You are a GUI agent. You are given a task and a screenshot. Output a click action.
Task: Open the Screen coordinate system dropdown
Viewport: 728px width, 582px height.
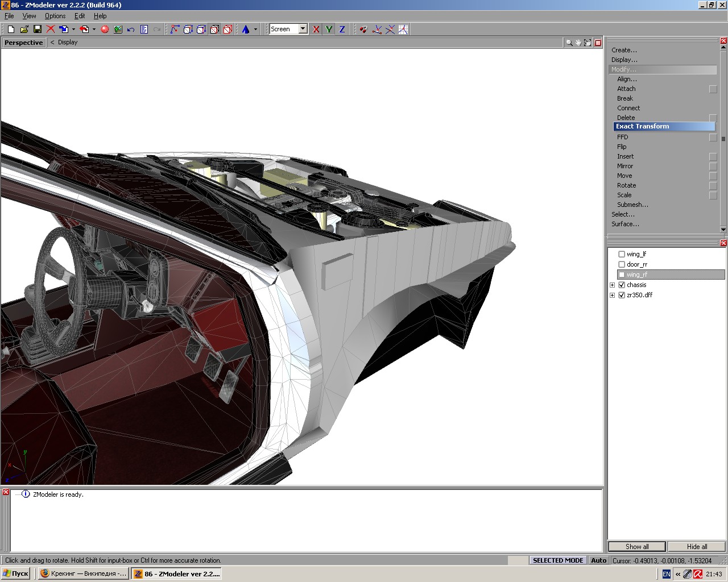click(303, 29)
